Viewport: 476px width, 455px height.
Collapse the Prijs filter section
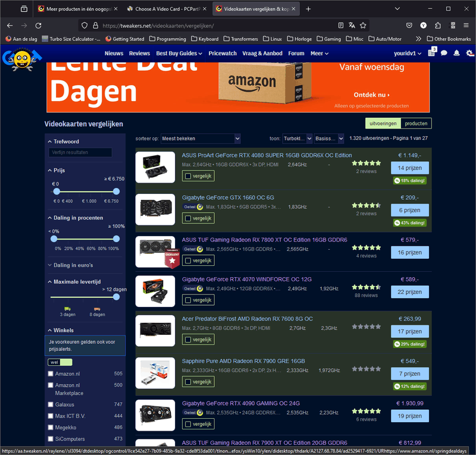57,170
